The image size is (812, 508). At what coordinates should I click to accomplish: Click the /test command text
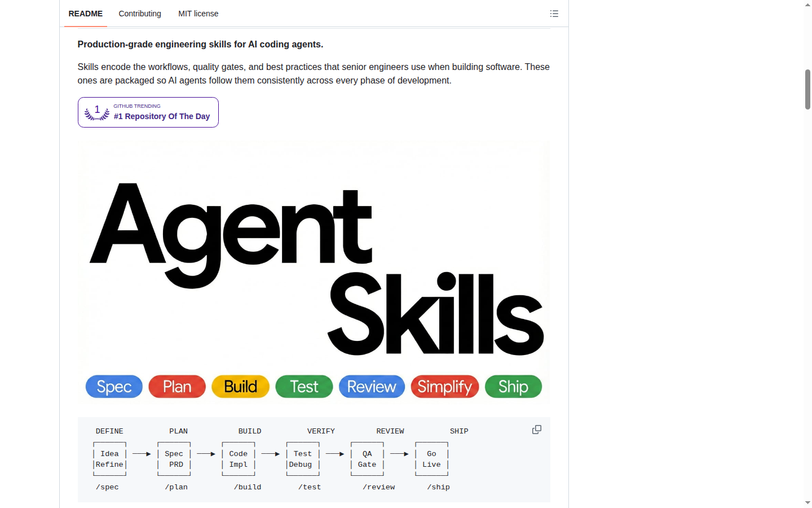pos(310,487)
